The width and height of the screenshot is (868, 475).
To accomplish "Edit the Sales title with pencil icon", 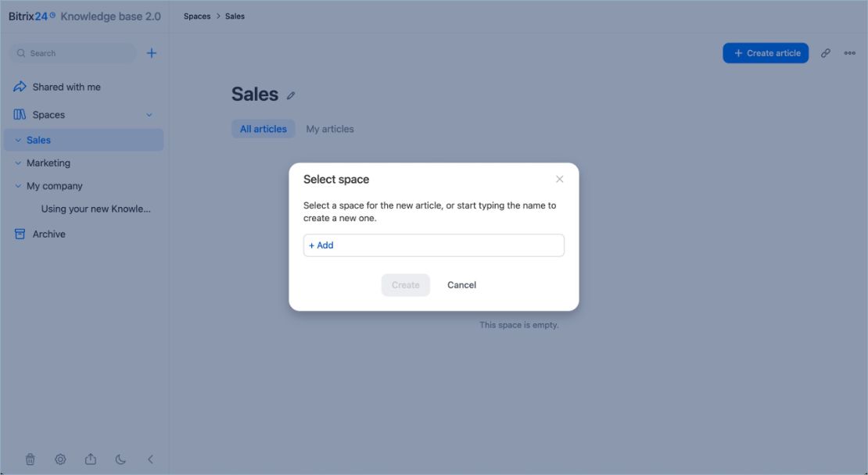I will pyautogui.click(x=291, y=95).
